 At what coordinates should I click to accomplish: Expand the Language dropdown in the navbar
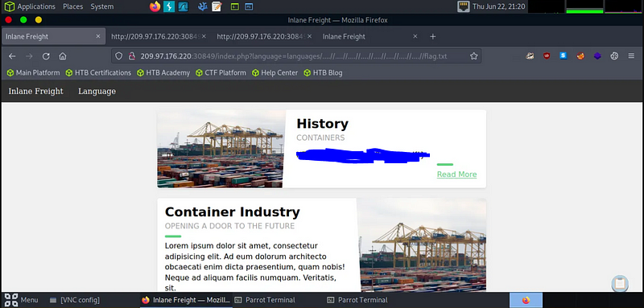pos(97,91)
